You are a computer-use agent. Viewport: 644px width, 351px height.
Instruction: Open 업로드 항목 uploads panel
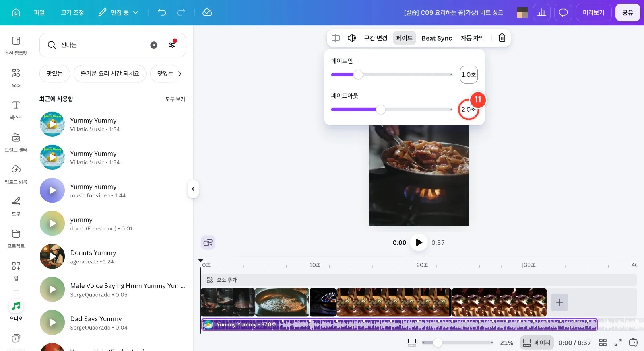point(16,174)
